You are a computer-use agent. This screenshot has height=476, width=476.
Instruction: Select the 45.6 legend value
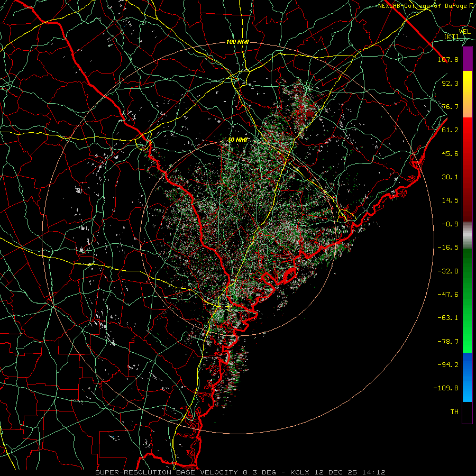click(450, 153)
